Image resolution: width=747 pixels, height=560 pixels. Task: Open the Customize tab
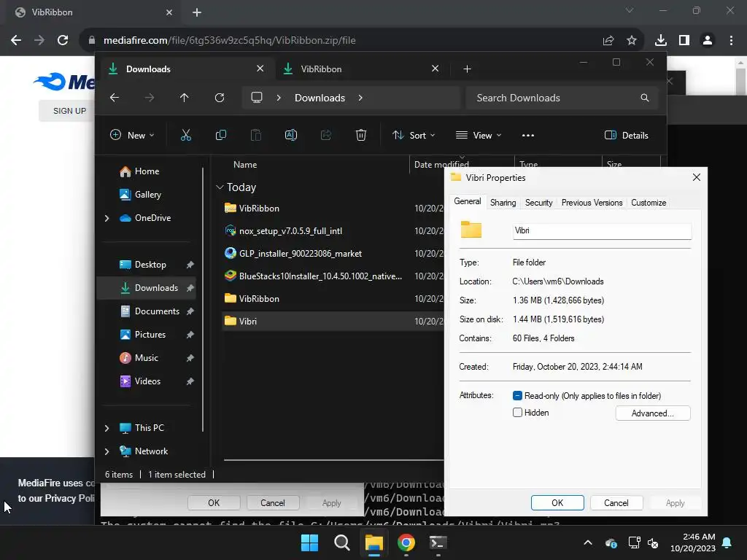pyautogui.click(x=649, y=203)
